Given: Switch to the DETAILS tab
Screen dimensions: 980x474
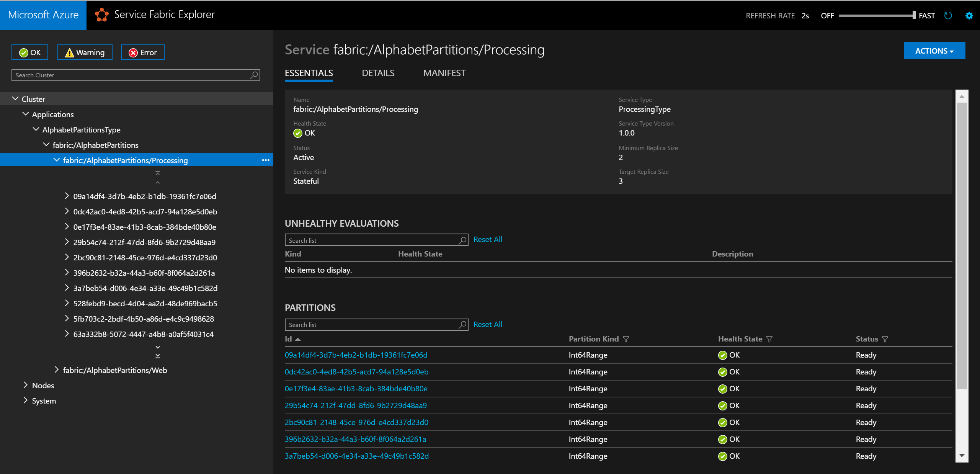Looking at the screenshot, I should click(378, 73).
